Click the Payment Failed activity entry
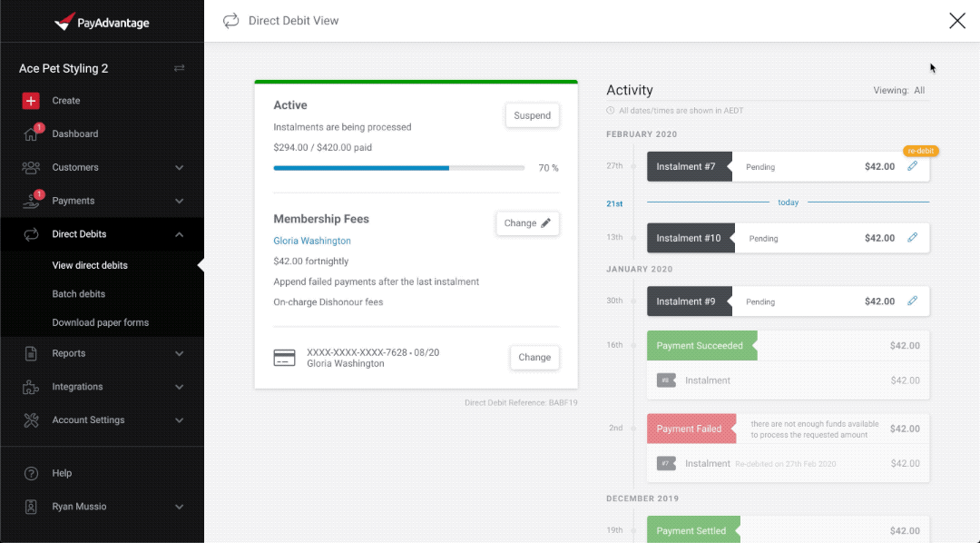Screen dimensions: 980x543 pos(690,429)
